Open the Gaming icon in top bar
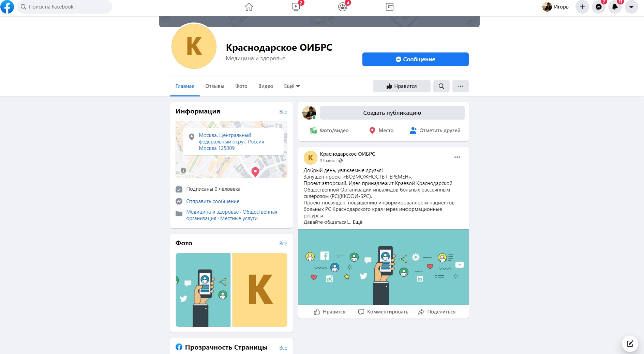 tap(390, 7)
